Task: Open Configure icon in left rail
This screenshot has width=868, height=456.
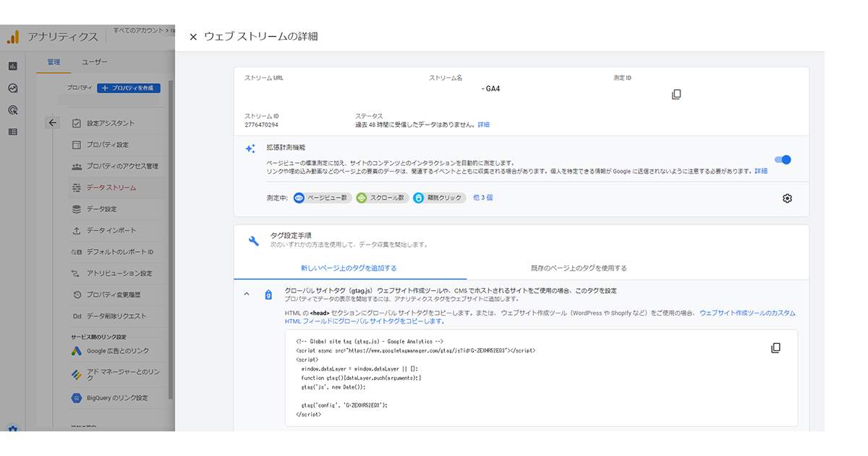Action: tap(12, 132)
